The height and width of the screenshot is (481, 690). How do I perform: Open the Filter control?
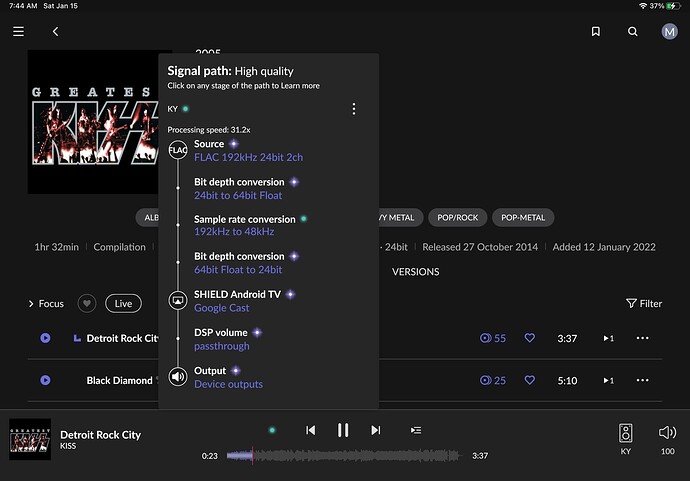644,304
